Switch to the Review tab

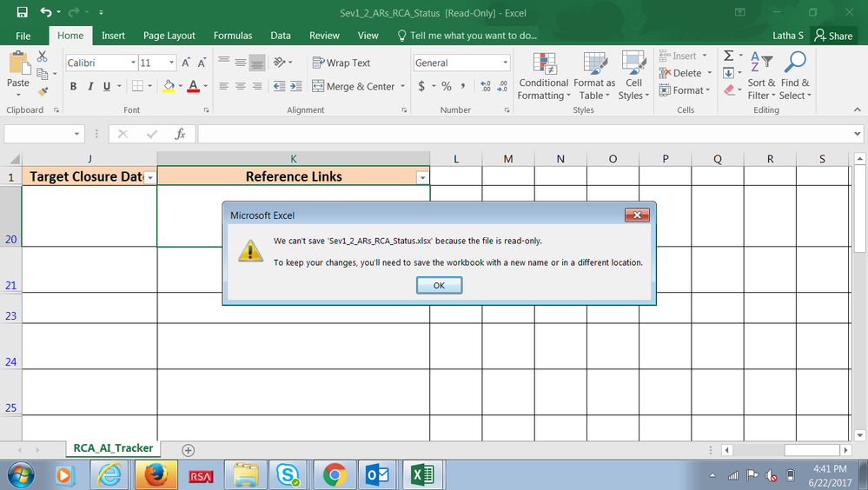click(x=324, y=36)
